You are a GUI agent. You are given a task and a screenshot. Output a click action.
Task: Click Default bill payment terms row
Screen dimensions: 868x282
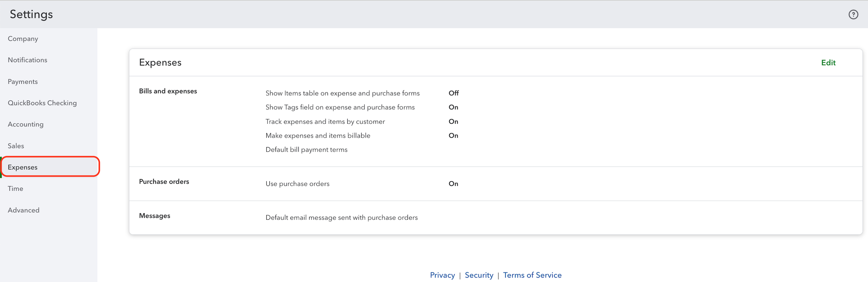306,150
